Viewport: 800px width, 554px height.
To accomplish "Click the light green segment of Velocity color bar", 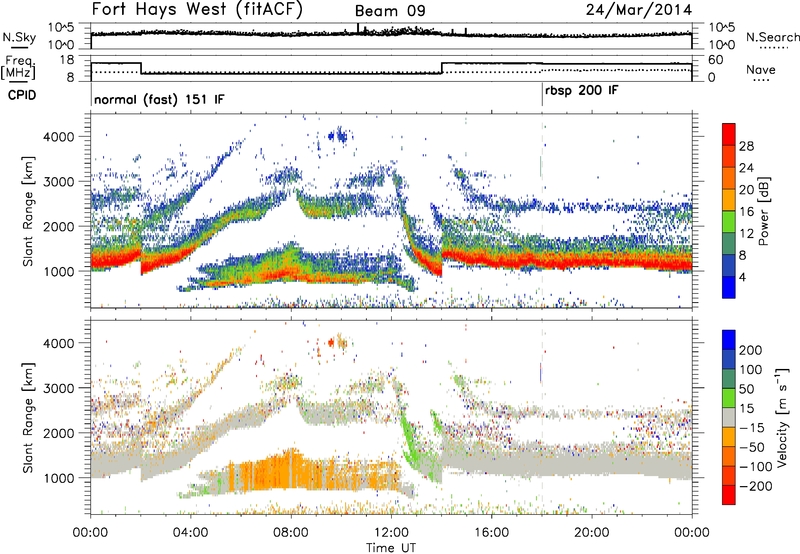I will click(729, 398).
